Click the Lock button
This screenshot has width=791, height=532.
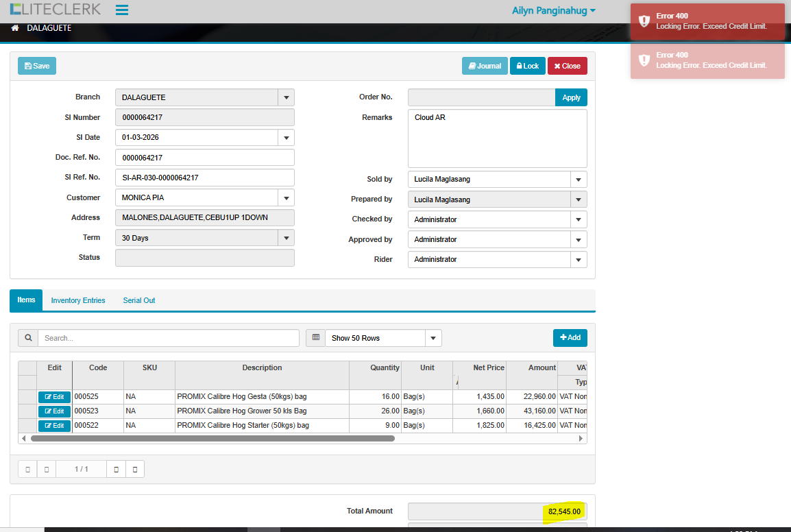(527, 66)
